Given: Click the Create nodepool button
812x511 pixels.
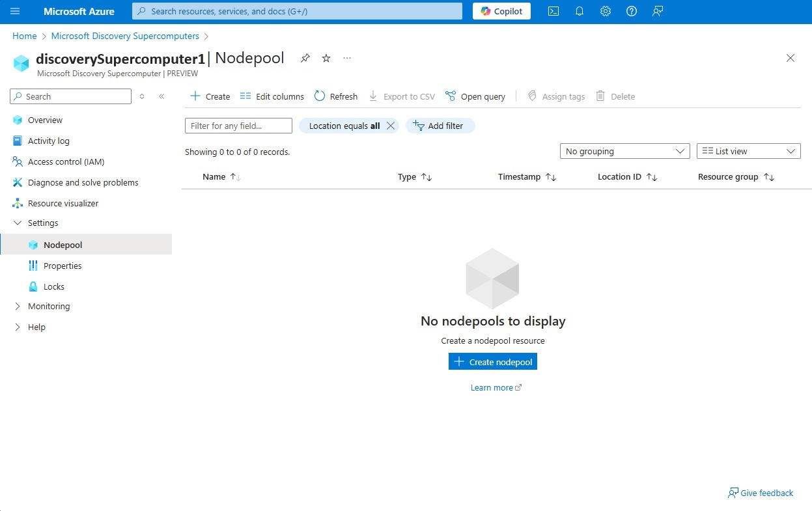Looking at the screenshot, I should tap(492, 362).
